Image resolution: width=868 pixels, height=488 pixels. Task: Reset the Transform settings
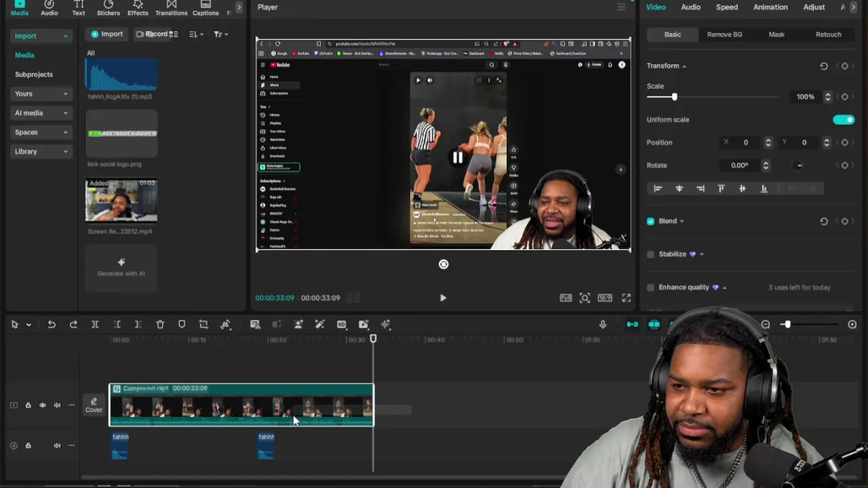point(824,66)
